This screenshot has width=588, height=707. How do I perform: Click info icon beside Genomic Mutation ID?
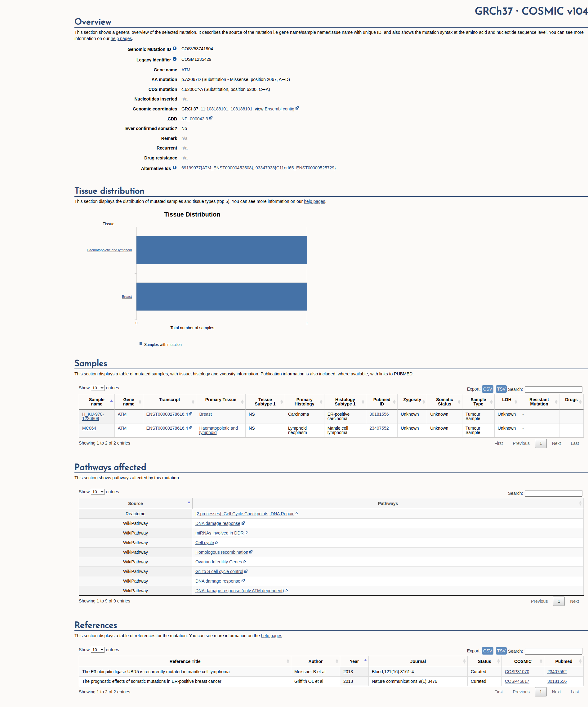point(174,48)
